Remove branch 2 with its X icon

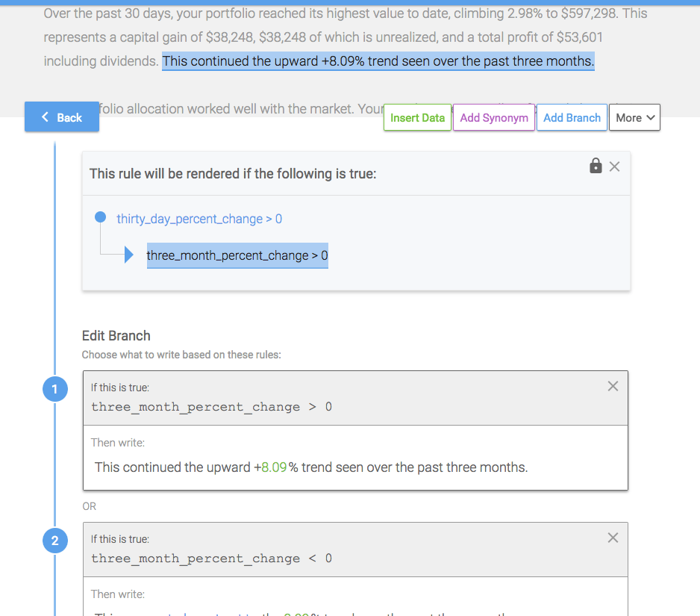613,538
